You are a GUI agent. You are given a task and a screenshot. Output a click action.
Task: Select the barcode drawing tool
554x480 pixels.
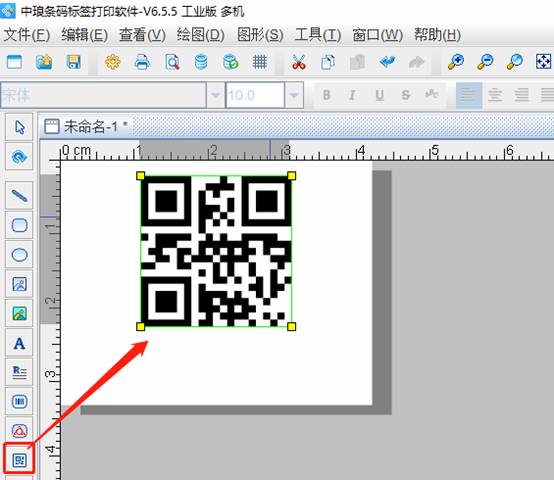pyautogui.click(x=19, y=402)
